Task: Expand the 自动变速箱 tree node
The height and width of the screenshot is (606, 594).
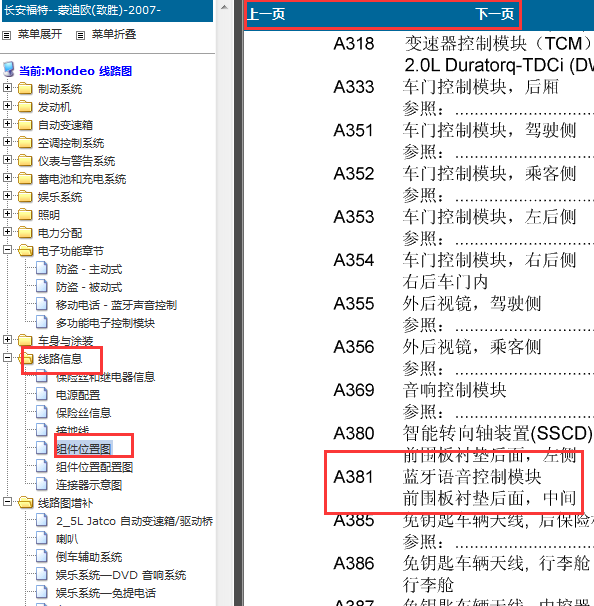Action: [7, 124]
